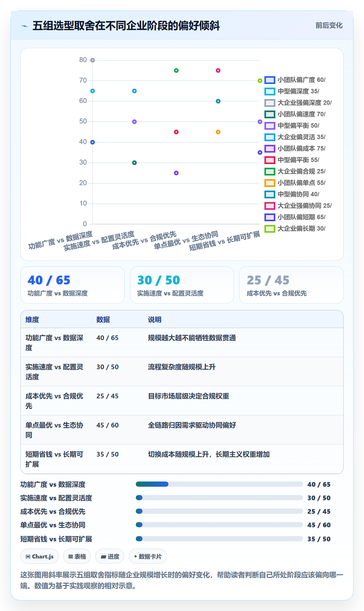Image resolution: width=364 pixels, height=611 pixels.
Task: Toggle the 大企业强偏协同 25/ legend item
Action: (298, 206)
